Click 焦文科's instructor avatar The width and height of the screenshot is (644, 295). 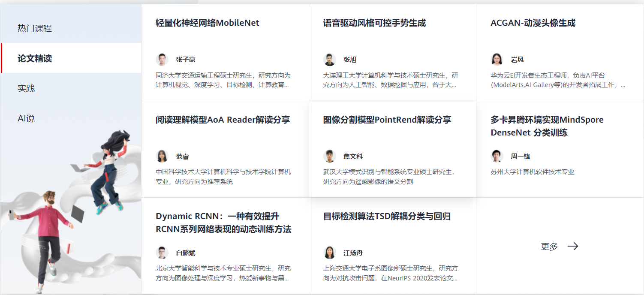[x=330, y=156]
